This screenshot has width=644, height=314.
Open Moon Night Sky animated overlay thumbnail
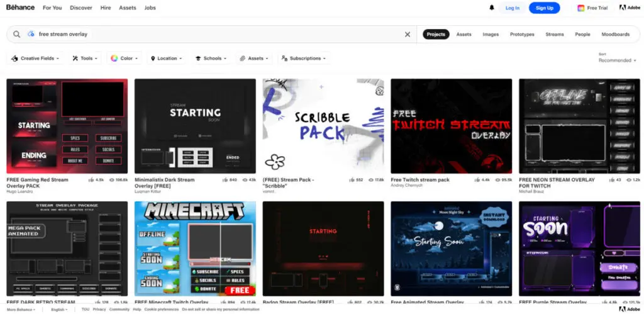point(452,249)
